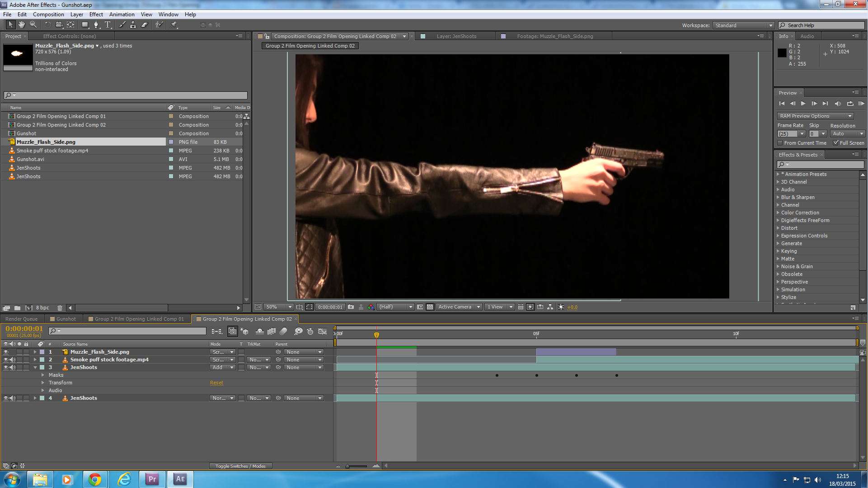Open the Effect menu
This screenshot has height=488, width=868.
96,14
